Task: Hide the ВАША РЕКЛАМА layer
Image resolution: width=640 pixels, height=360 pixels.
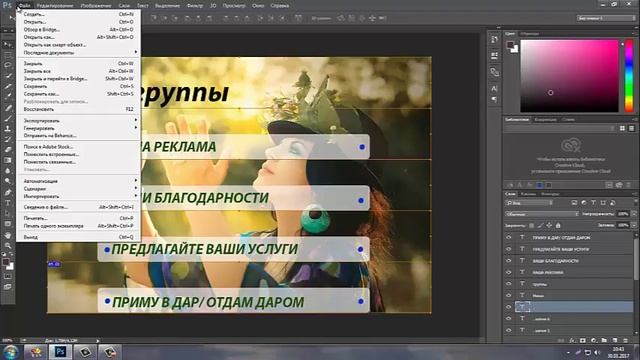Action: (509, 272)
